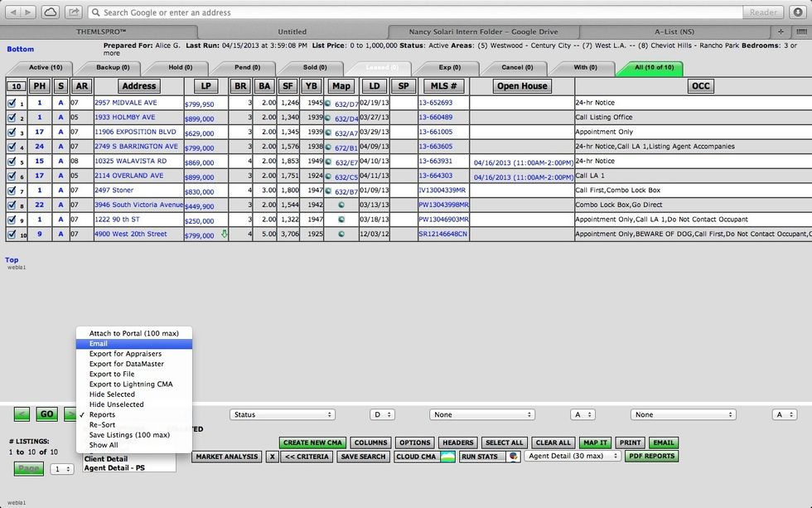812x508 pixels.
Task: Open the map globe icon for 10325 WALAVISTA RD
Action: pos(328,162)
